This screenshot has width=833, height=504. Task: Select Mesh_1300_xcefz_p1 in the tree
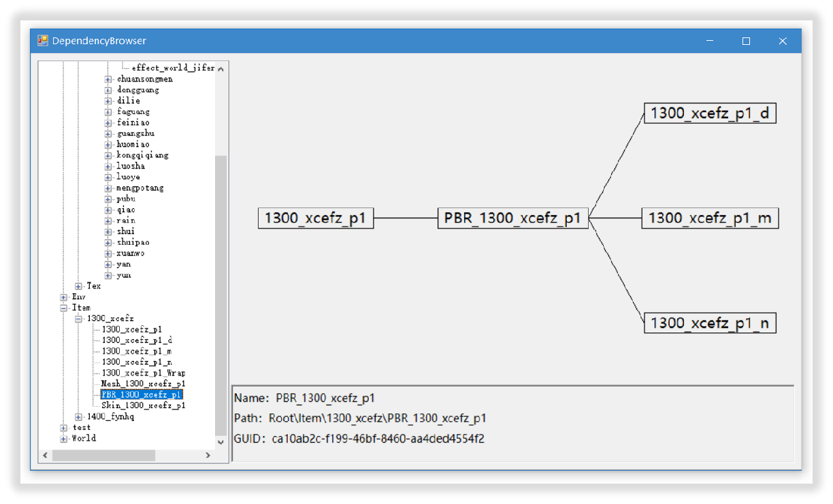point(142,384)
